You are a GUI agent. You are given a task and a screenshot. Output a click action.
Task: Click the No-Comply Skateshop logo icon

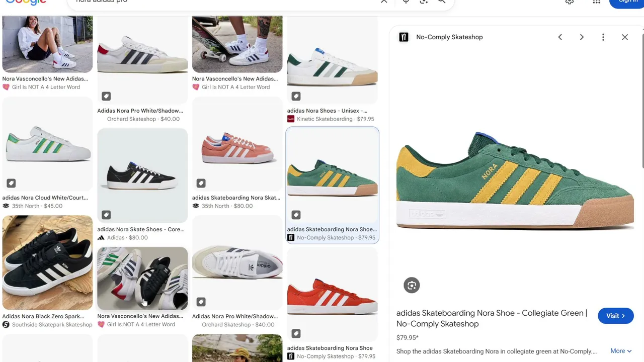coord(404,37)
